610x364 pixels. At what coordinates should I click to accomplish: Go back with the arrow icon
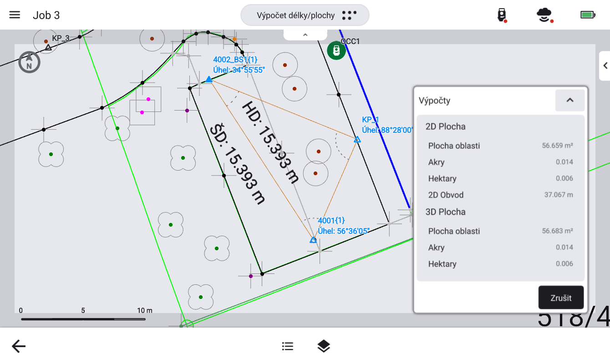(19, 346)
